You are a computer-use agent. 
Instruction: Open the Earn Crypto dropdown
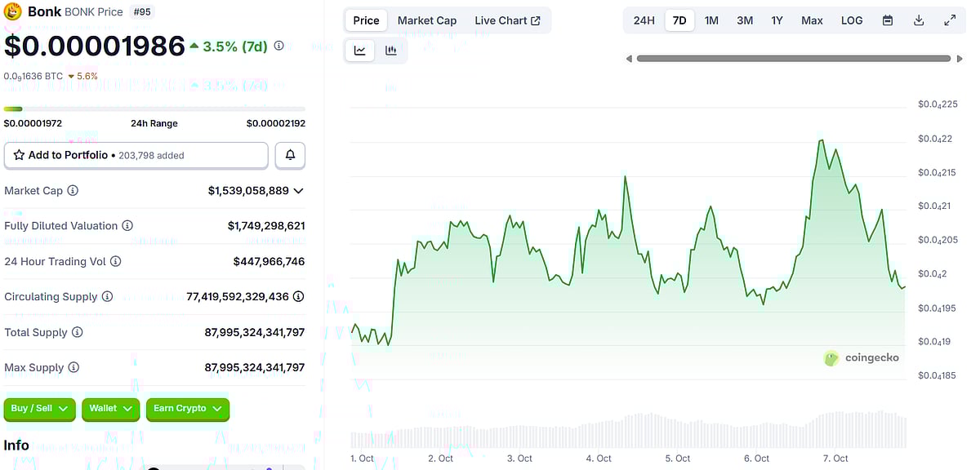click(188, 409)
